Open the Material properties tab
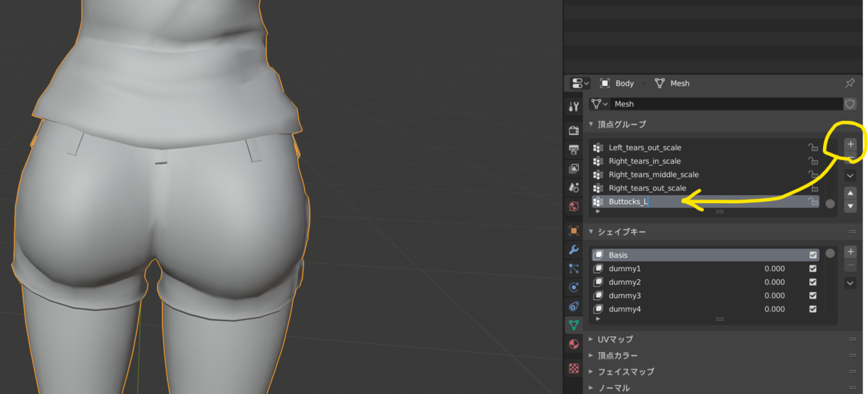This screenshot has width=868, height=394. 574,343
